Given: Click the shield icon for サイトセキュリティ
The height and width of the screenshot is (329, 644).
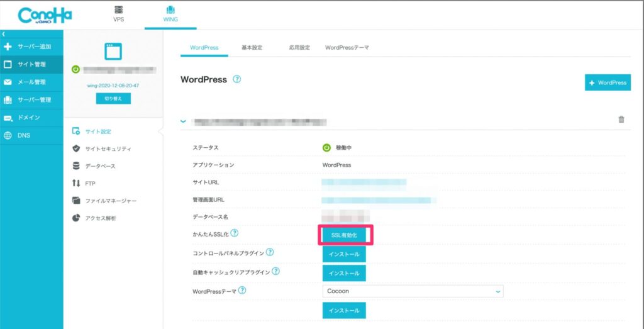Looking at the screenshot, I should tap(76, 148).
